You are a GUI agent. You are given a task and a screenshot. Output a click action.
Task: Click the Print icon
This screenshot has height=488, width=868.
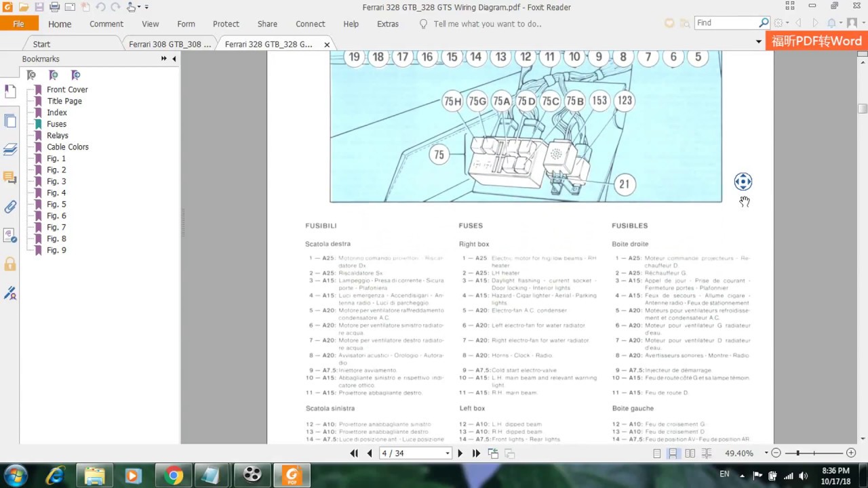[x=54, y=7]
